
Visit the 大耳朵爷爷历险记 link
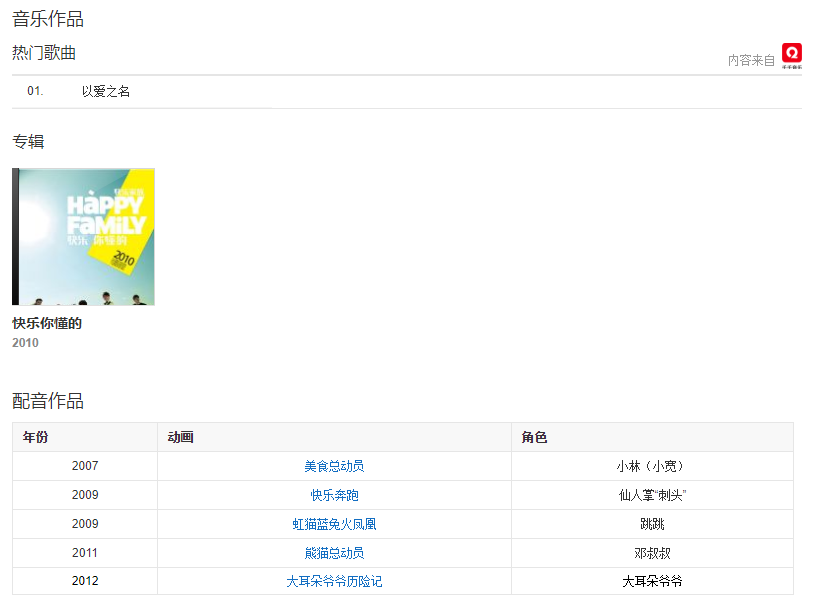(334, 581)
